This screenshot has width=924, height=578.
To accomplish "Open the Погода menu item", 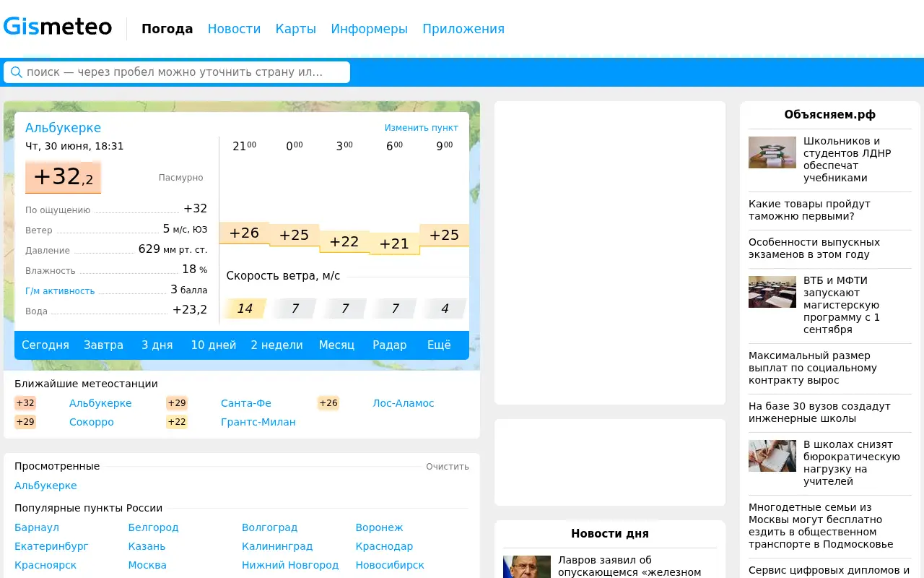I will point(167,29).
